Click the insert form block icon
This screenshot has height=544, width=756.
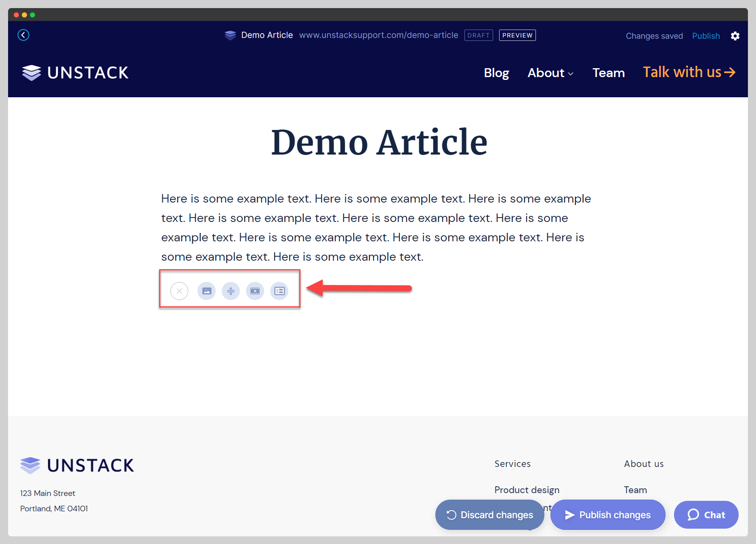[279, 291]
